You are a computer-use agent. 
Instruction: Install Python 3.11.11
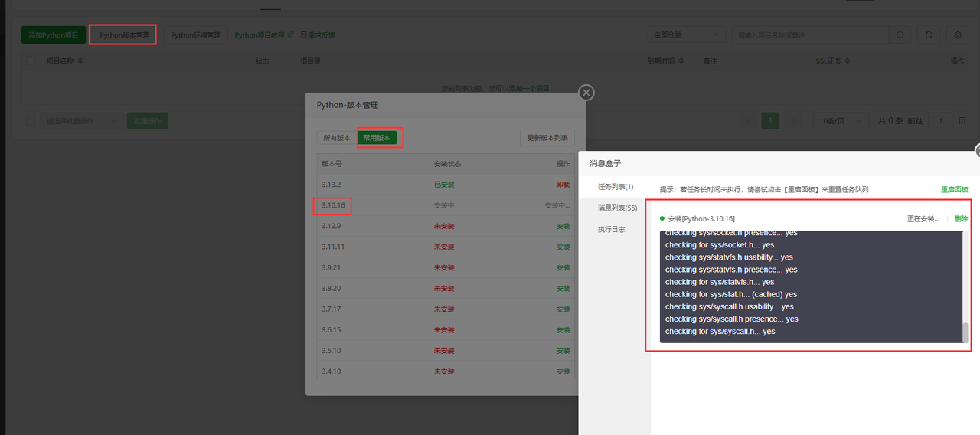[x=563, y=247]
